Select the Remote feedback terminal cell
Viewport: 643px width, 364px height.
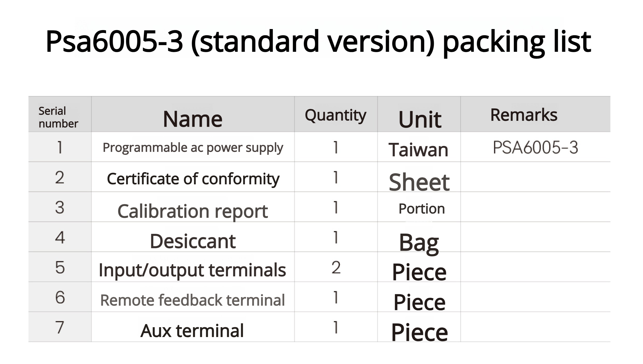pos(192,300)
